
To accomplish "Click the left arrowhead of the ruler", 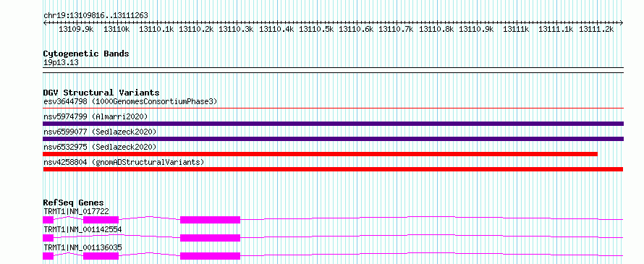I will [45, 22].
